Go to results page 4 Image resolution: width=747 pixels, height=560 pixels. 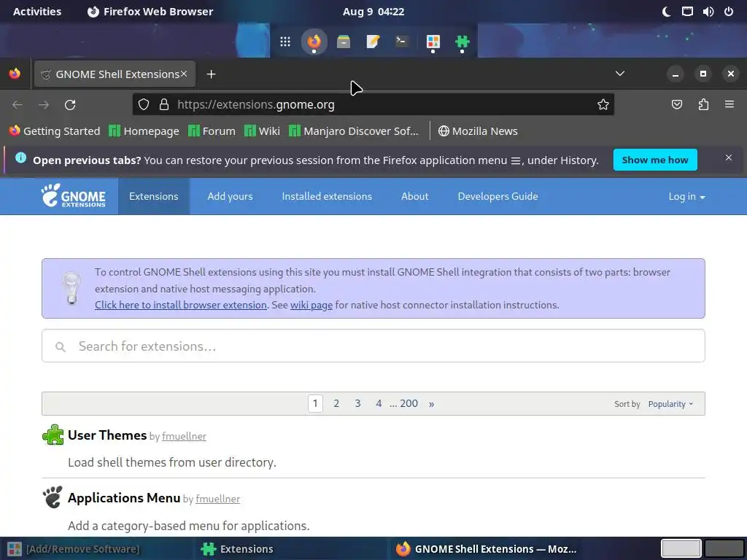click(x=379, y=403)
